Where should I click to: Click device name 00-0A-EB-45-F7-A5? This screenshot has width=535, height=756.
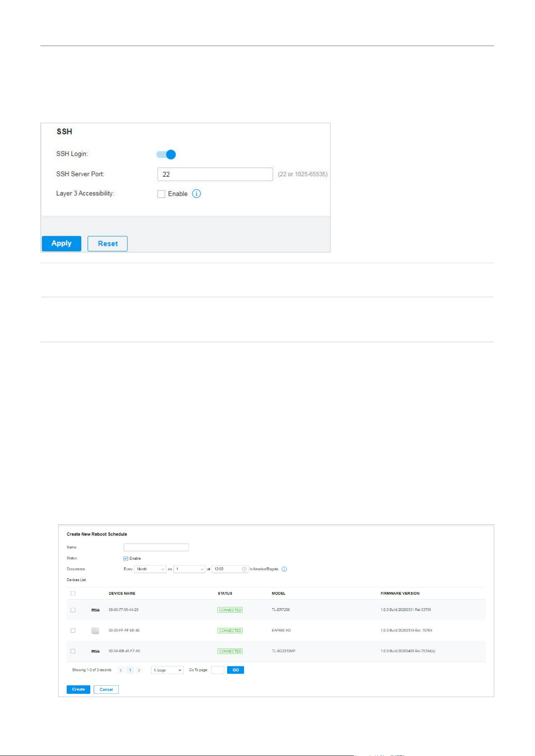[x=124, y=651]
